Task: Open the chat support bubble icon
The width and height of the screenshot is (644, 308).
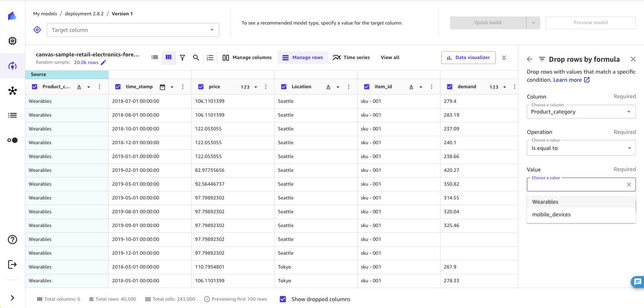Action: [x=637, y=282]
